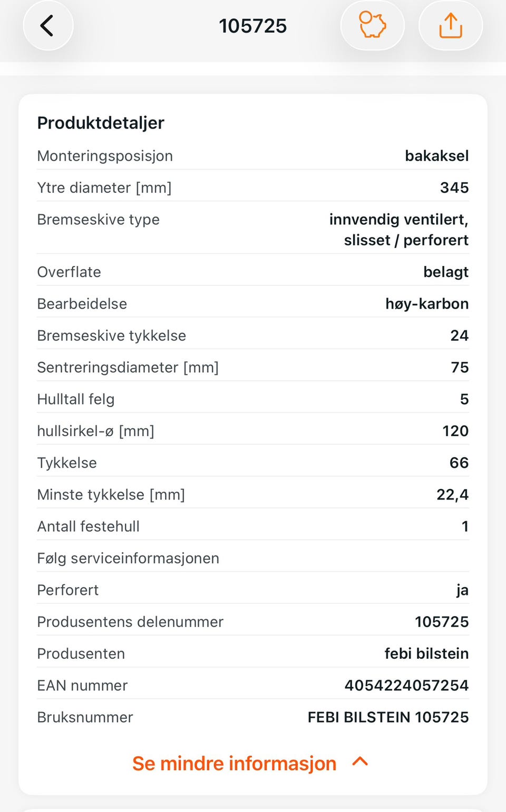506x812 pixels.
Task: Click Se mindre informasjon link
Action: [x=234, y=763]
